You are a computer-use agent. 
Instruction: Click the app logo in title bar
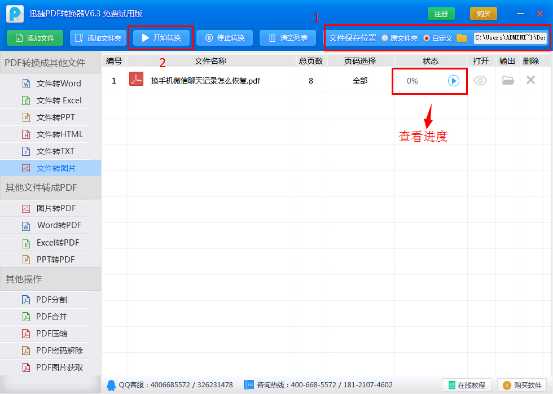tap(15, 14)
